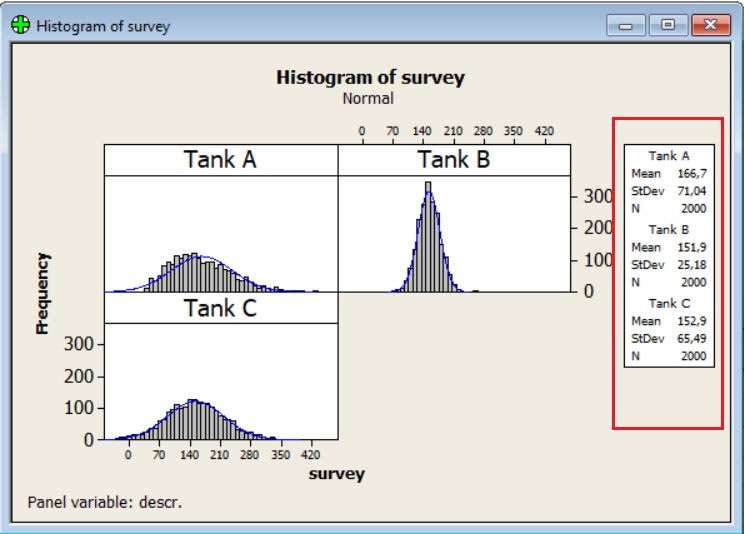Click the Tank A panel header
The width and height of the screenshot is (744, 534).
click(x=220, y=160)
